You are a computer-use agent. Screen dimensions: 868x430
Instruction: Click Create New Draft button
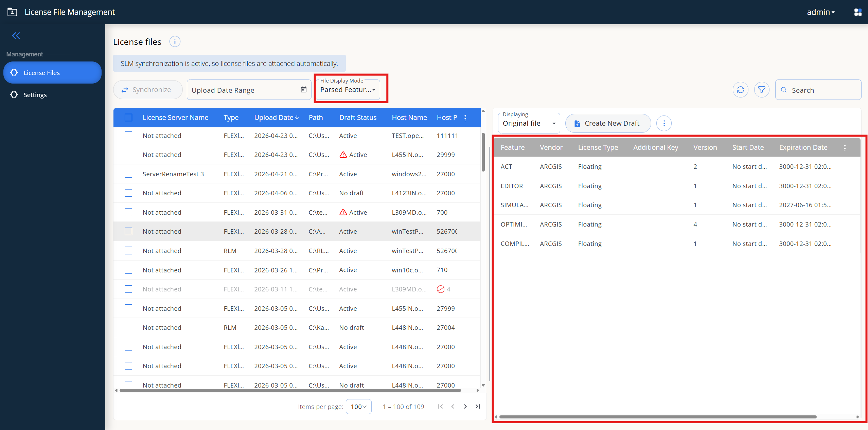(x=608, y=123)
